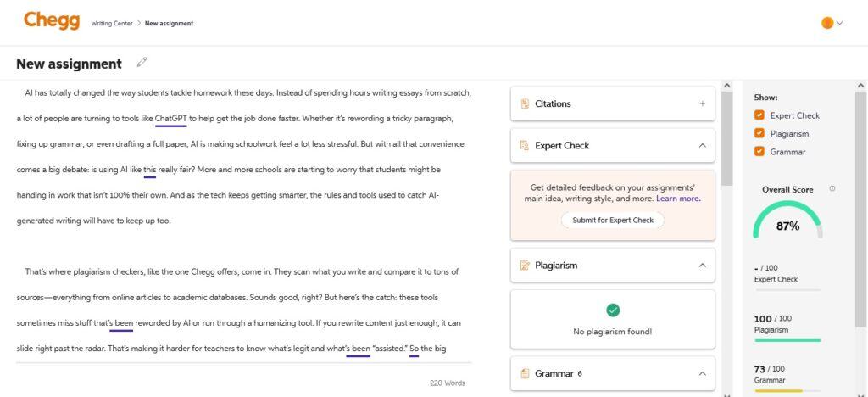Click the 'No plagiarism found!' message

point(612,332)
